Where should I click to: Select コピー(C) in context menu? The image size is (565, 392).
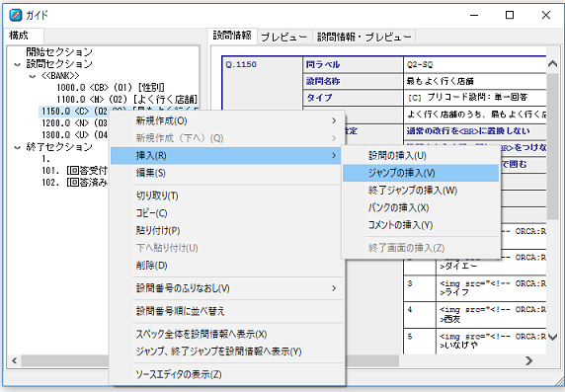(227, 213)
